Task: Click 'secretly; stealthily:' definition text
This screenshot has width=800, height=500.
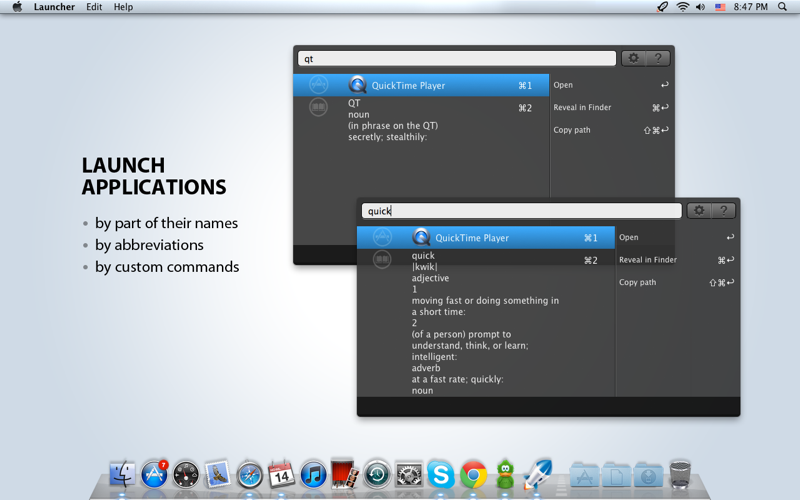Action: [x=387, y=137]
